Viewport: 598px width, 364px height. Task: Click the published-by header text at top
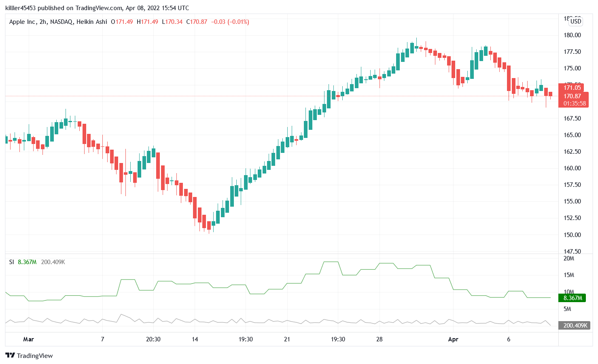(x=97, y=8)
